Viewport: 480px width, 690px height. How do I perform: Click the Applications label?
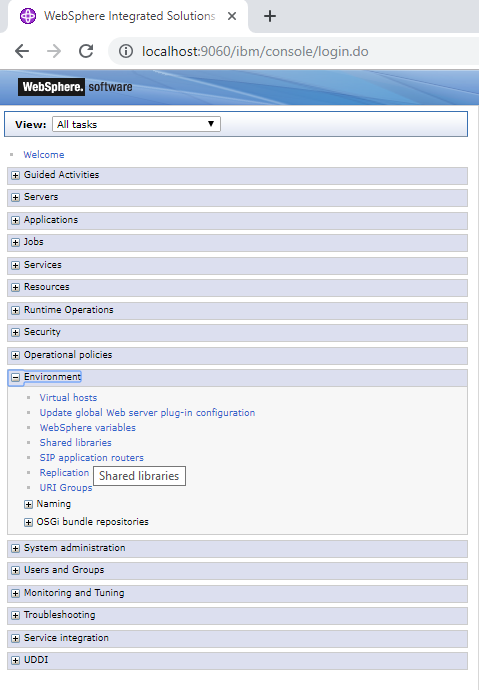pyautogui.click(x=51, y=220)
